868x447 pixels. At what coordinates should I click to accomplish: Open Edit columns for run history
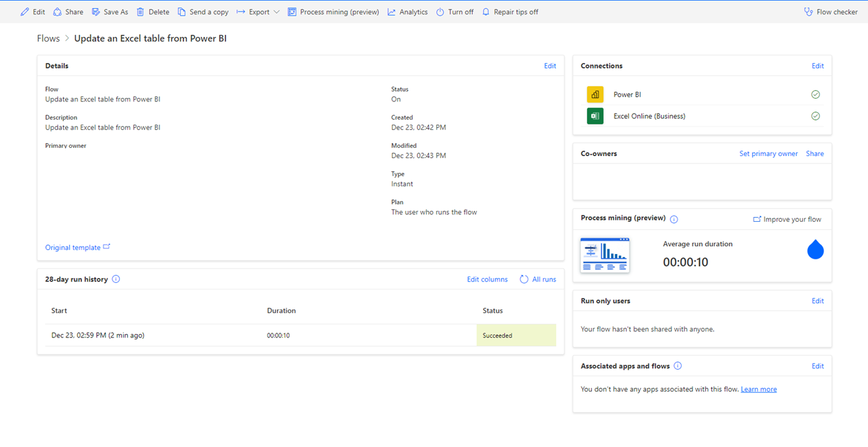point(487,279)
